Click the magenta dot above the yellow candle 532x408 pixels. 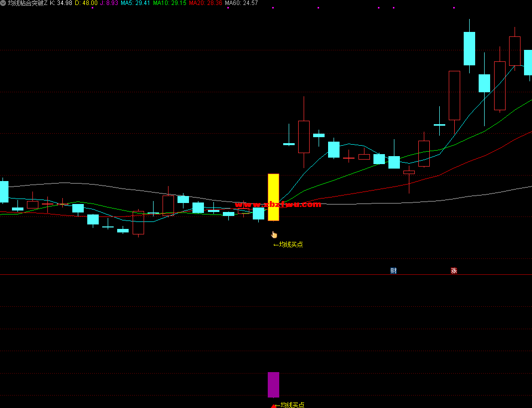coord(273,8)
